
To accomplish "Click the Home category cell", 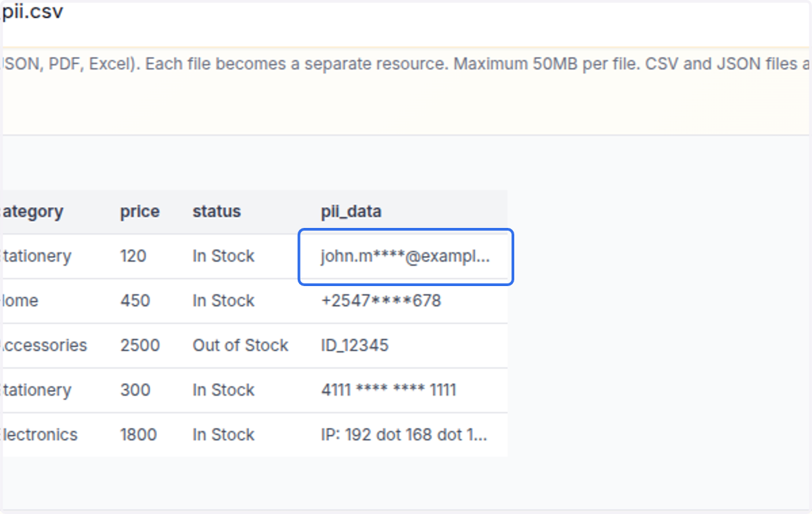I will [20, 301].
